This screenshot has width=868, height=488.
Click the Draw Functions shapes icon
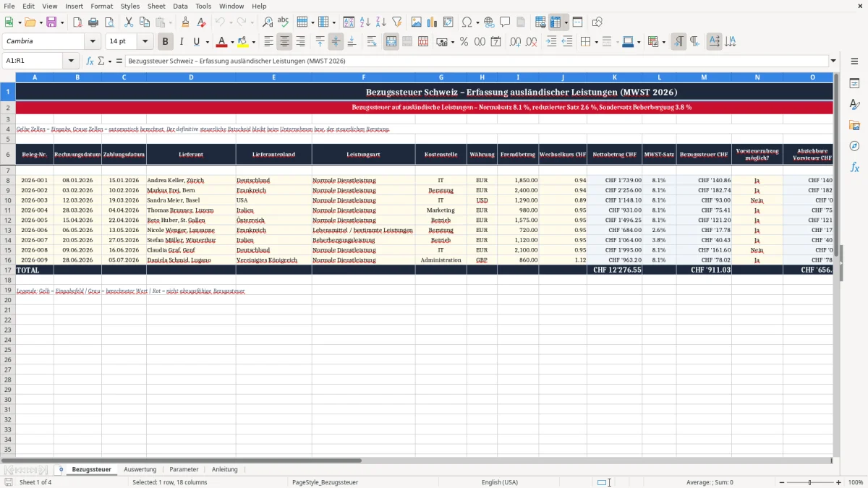(597, 22)
